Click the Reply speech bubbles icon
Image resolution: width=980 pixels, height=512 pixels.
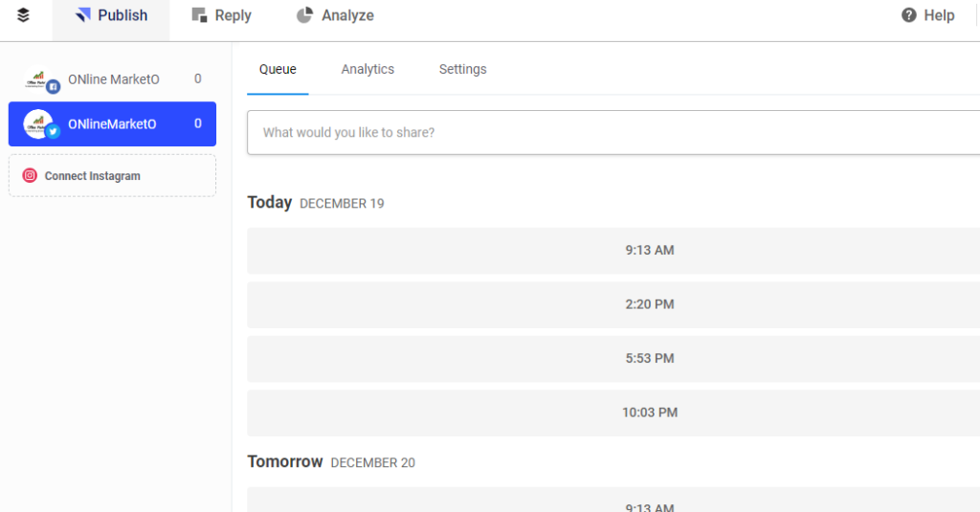pyautogui.click(x=199, y=15)
